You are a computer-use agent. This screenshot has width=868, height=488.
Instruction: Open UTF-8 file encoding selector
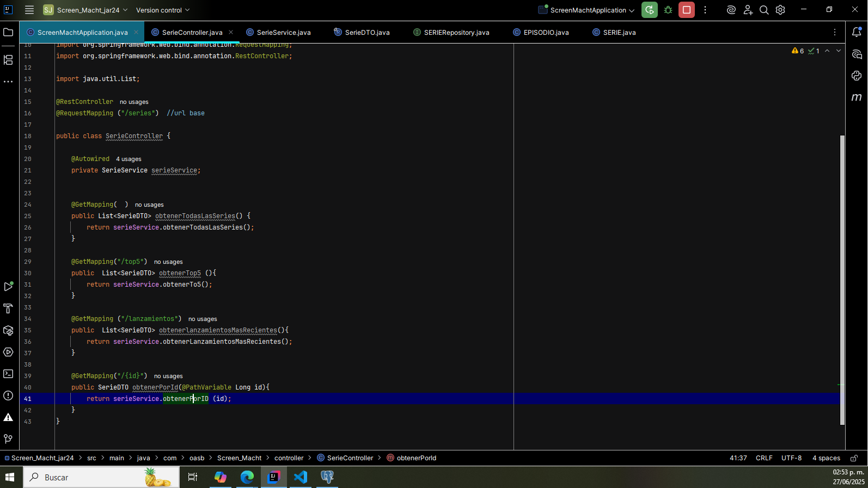[791, 458]
